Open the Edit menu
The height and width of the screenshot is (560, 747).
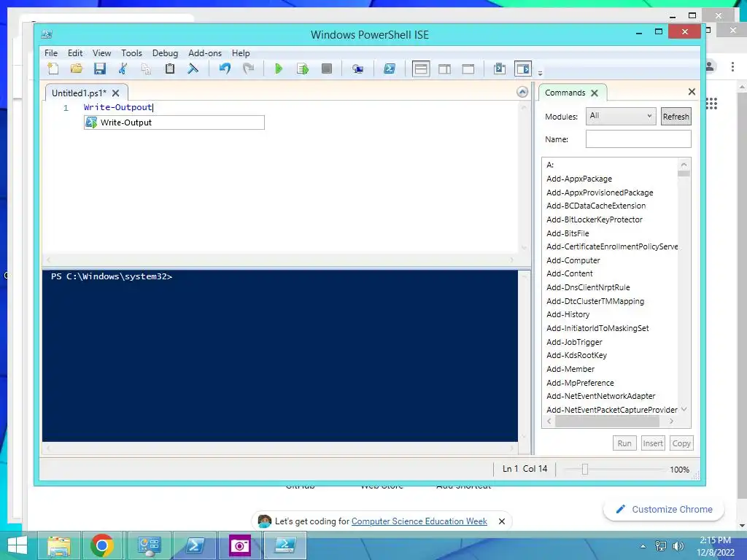pyautogui.click(x=75, y=52)
